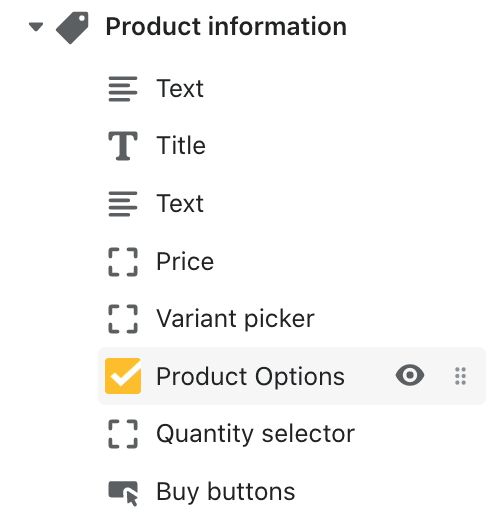This screenshot has width=500, height=528.
Task: Click the text-lines icon above Title
Action: pyautogui.click(x=123, y=89)
